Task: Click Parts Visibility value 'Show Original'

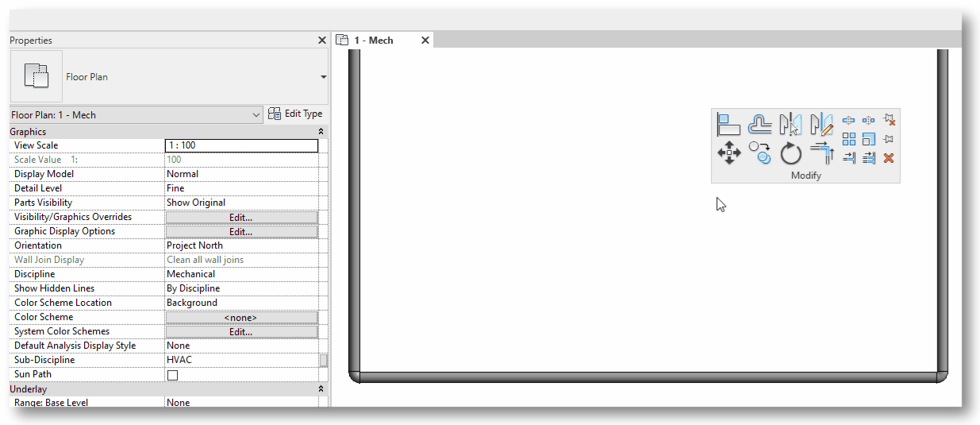Action: pyautogui.click(x=196, y=203)
